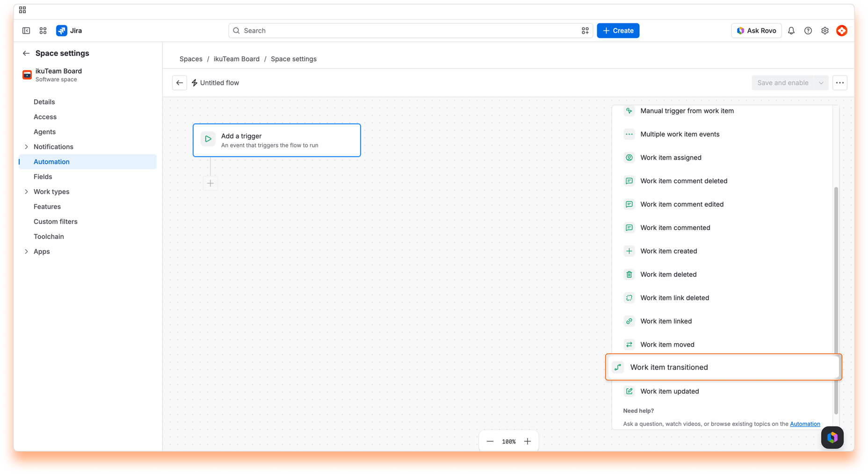The image size is (868, 474).
Task: Open the Details settings page
Action: pyautogui.click(x=87, y=102)
